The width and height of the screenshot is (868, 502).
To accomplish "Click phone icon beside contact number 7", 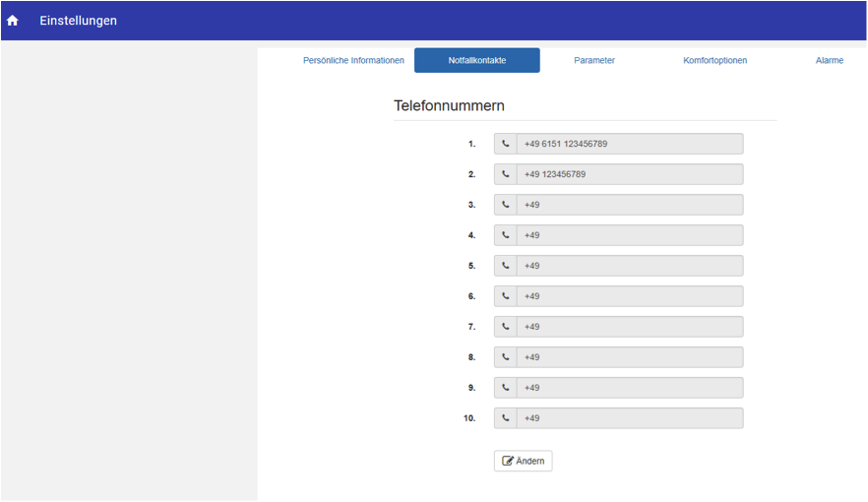I will pos(506,327).
